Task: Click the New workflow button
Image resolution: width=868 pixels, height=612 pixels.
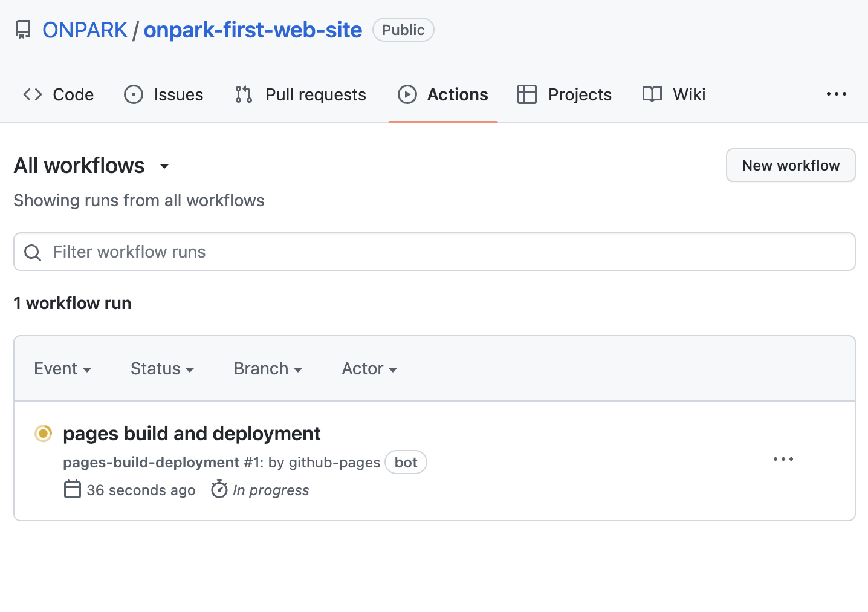Action: pyautogui.click(x=791, y=165)
